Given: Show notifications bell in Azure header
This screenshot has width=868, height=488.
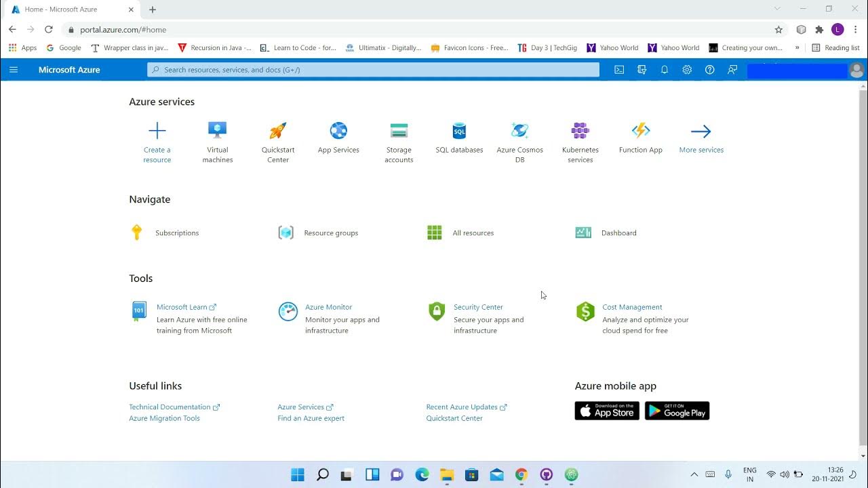Looking at the screenshot, I should coord(665,70).
